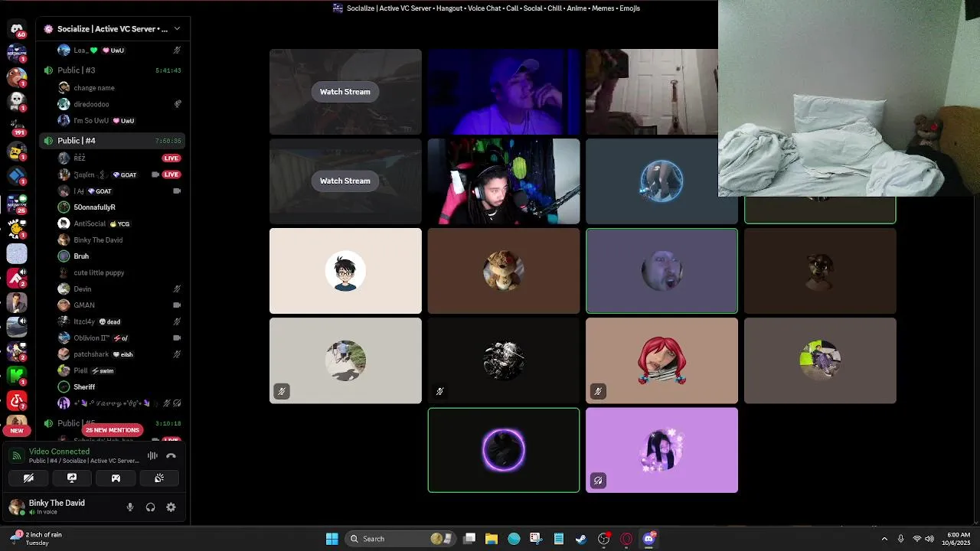Screen dimensions: 980x551
Task: Open skull server icon in sidebar
Action: pos(17,101)
